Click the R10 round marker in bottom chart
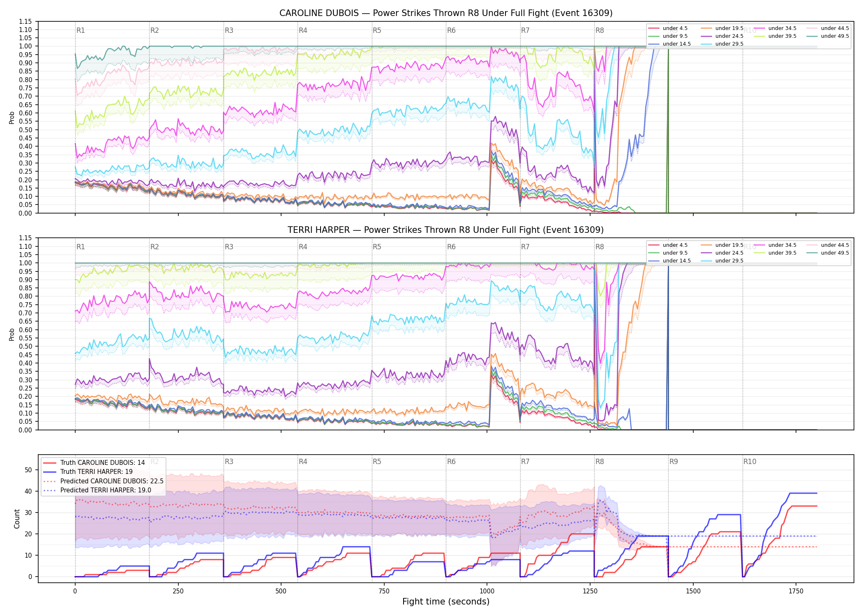The image size is (863, 616). 750,462
